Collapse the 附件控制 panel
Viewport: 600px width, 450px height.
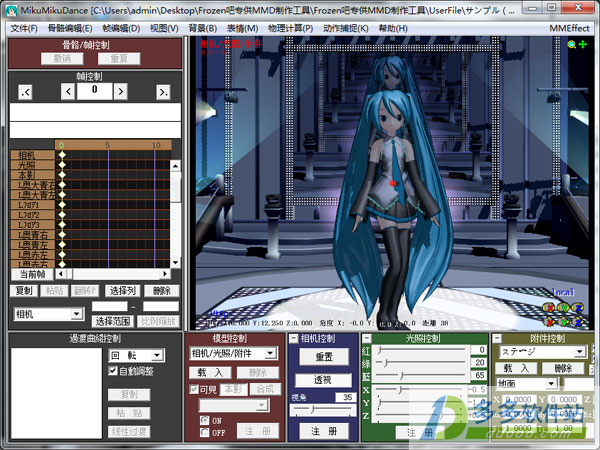coord(497,338)
